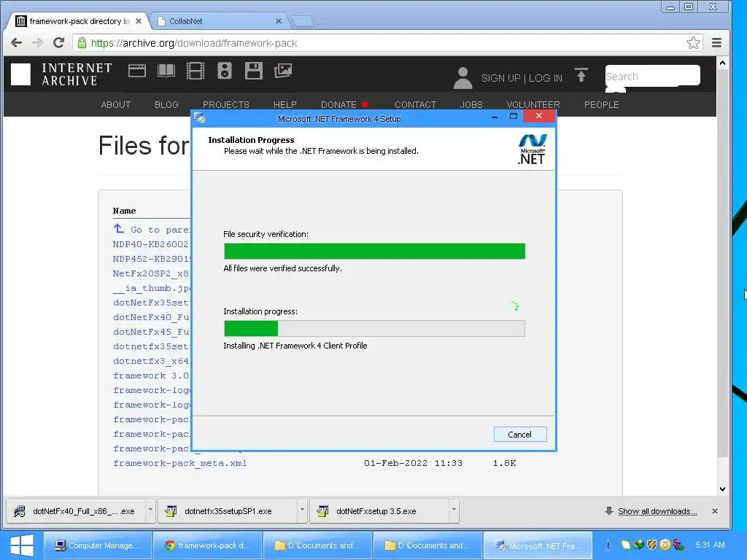Open a new browser tab
This screenshot has height=560, width=747.
[302, 21]
